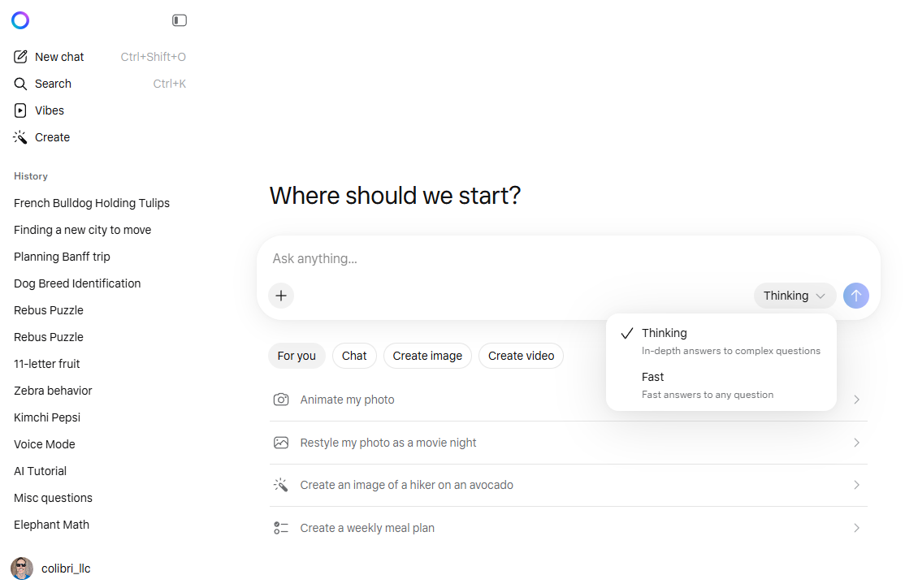Select the Chat tab
The image size is (918, 588).
[354, 356]
